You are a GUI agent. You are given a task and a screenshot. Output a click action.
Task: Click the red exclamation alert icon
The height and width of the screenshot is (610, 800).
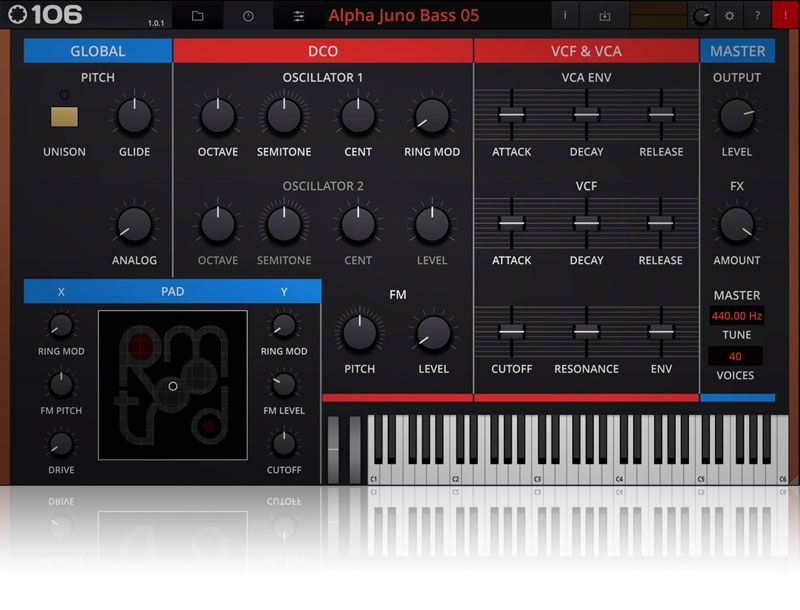pos(785,15)
